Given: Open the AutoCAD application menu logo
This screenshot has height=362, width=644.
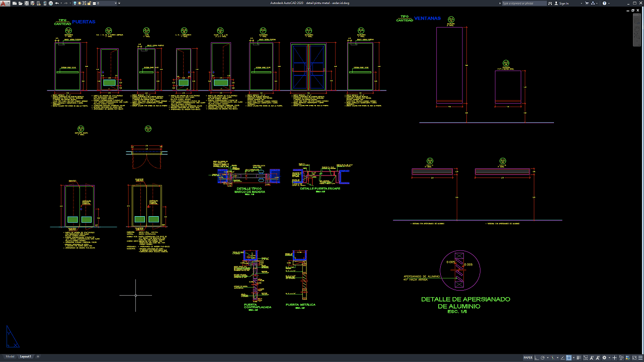Looking at the screenshot, I should tap(4, 3).
